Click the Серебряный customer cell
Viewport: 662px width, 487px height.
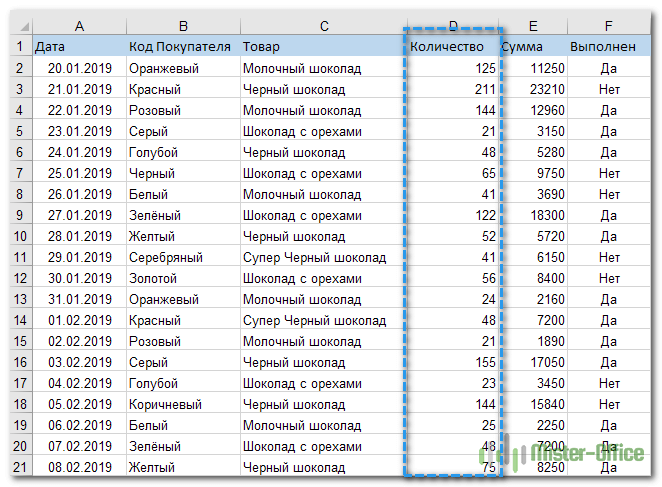(183, 257)
